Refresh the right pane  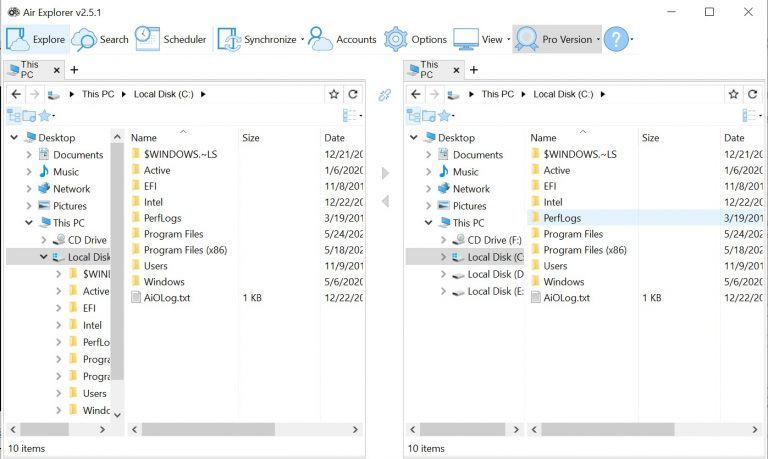coord(752,94)
